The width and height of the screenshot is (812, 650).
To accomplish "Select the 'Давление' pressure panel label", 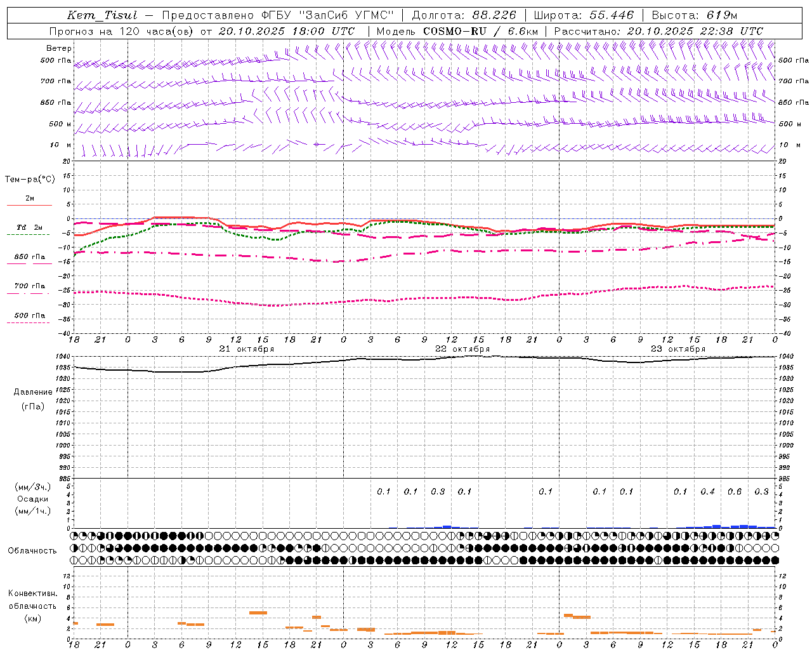I will (x=33, y=392).
